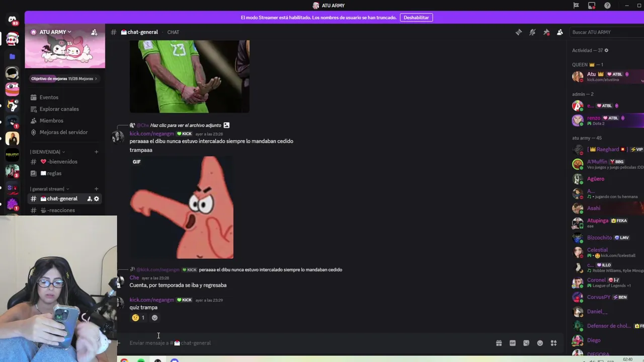Open chat-general channel settings gear
The height and width of the screenshot is (362, 644).
click(97, 199)
